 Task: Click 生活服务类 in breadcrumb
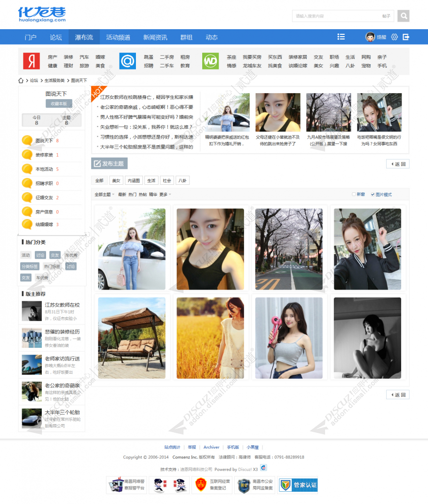[x=55, y=81]
